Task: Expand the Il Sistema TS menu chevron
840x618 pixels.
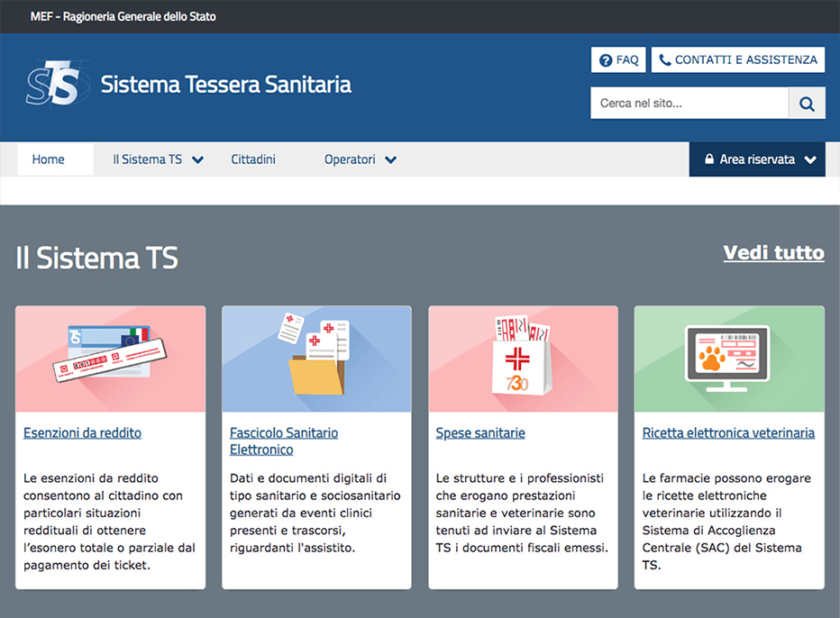Action: coord(198,160)
